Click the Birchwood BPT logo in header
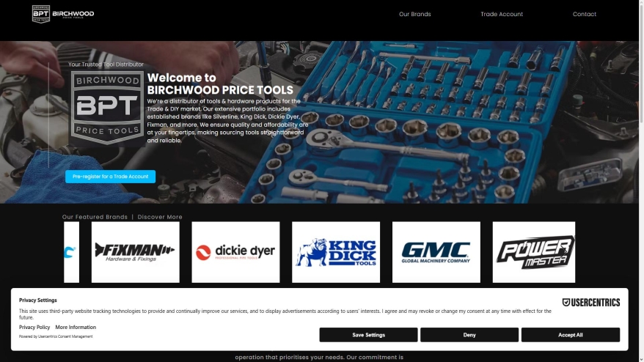This screenshot has height=362, width=644. pyautogui.click(x=63, y=14)
